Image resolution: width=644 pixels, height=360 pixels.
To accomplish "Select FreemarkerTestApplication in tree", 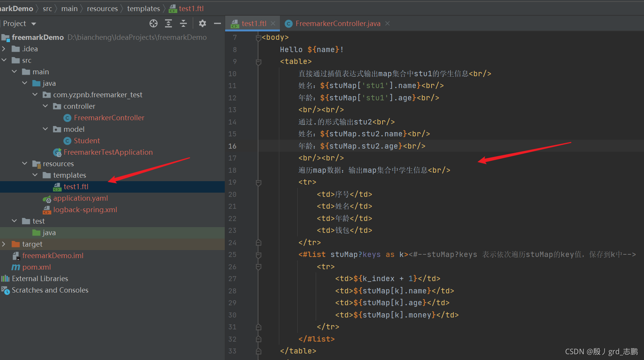I will 108,152.
